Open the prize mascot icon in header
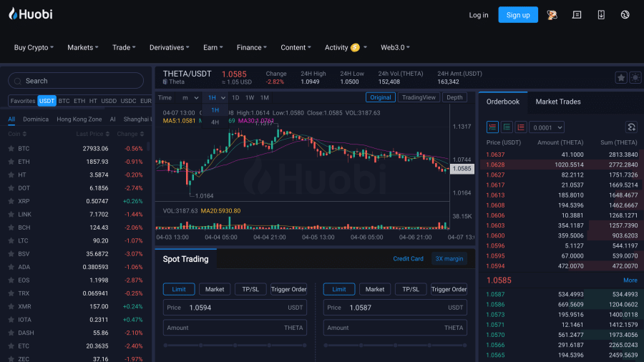This screenshot has width=644, height=362. pyautogui.click(x=552, y=15)
